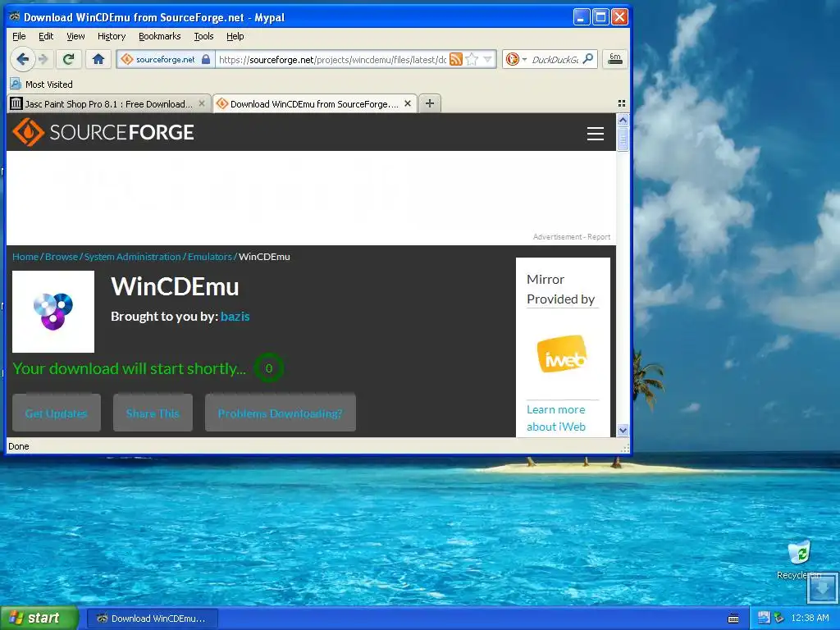Click the search magnifier icon
The height and width of the screenshot is (630, 840).
click(x=588, y=59)
